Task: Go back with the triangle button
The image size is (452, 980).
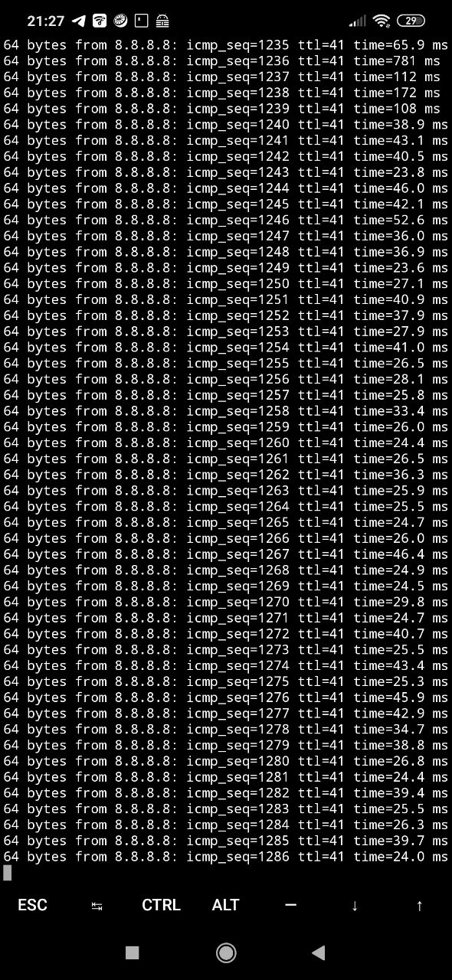Action: pos(319,952)
